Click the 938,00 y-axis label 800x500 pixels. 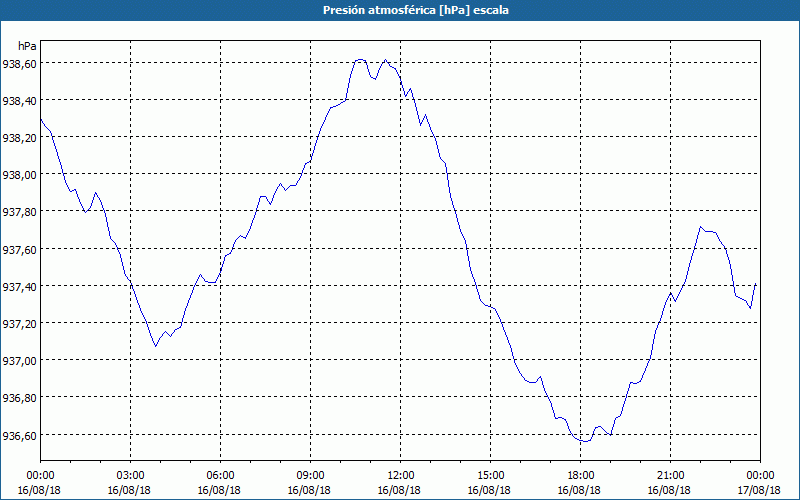pos(19,175)
